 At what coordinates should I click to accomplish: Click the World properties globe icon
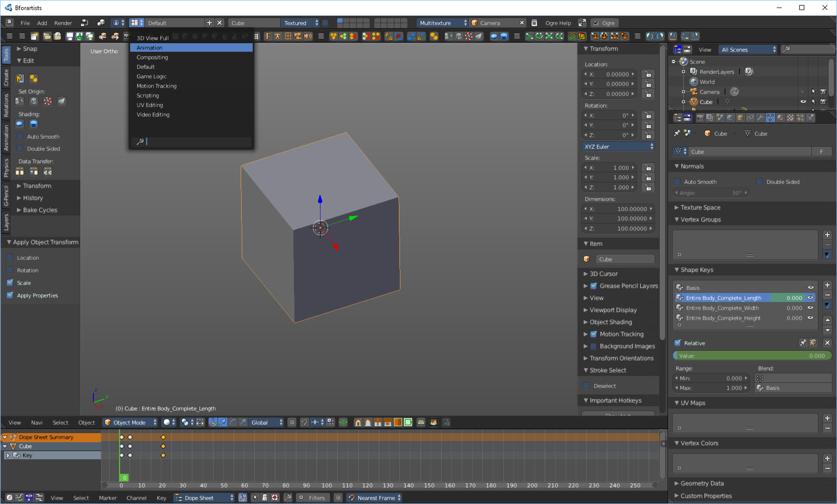(730, 118)
